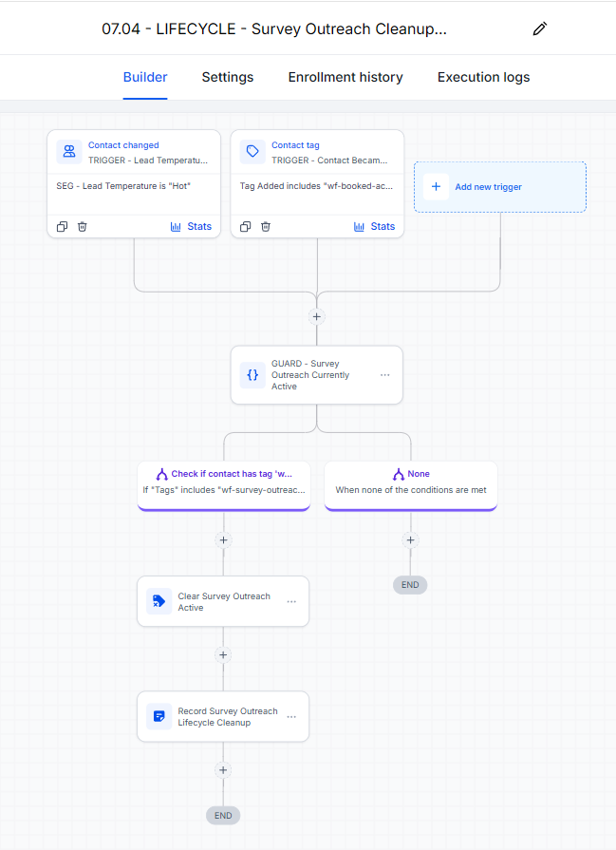Duplicate the Contact tag trigger
The width and height of the screenshot is (616, 850).
pyautogui.click(x=246, y=227)
